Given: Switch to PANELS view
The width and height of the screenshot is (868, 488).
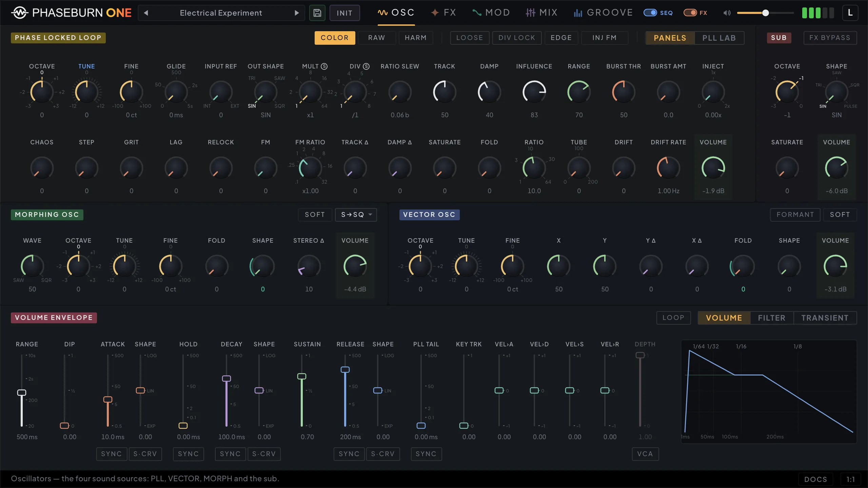Looking at the screenshot, I should coord(670,38).
